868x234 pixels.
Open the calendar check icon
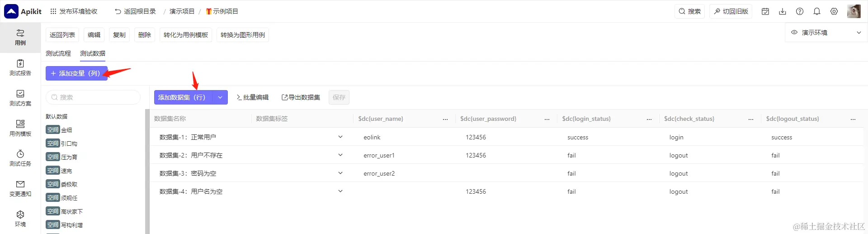765,11
